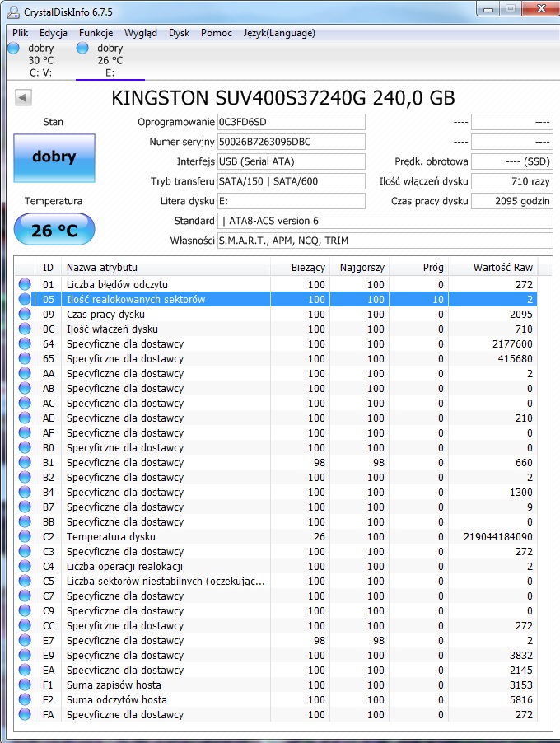Select the Suma zapisów hosta row

(x=276, y=685)
